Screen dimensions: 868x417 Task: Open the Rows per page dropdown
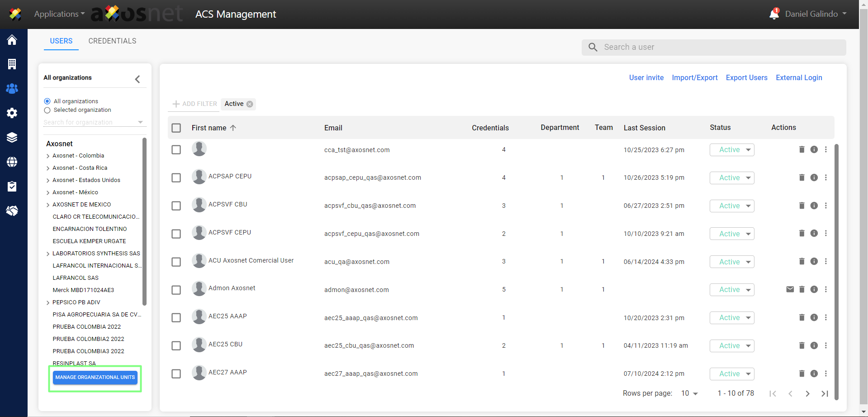[689, 393]
